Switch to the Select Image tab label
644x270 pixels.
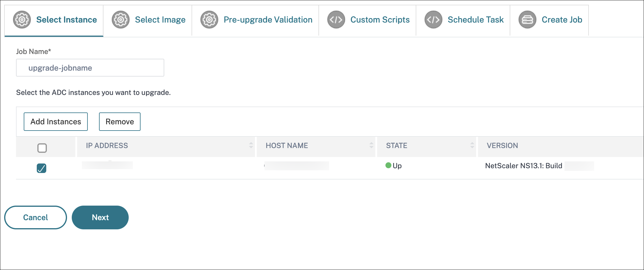160,20
